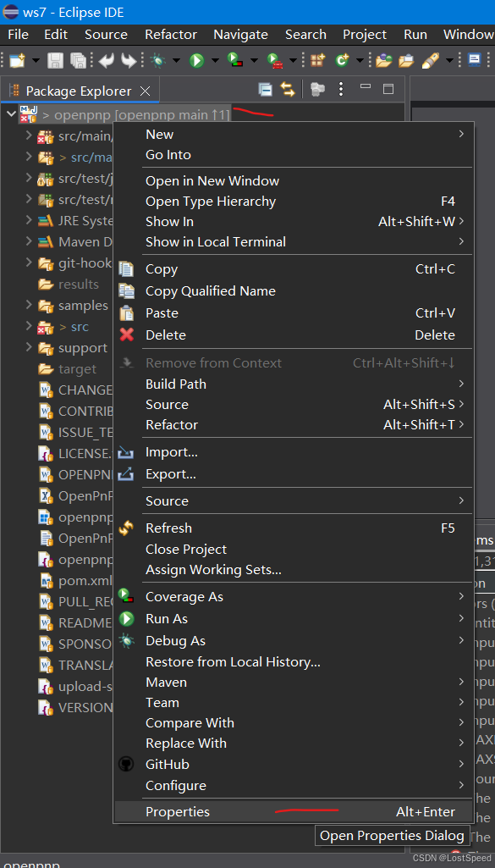Open the Refactor menu in menu bar
This screenshot has height=868, width=495.
(x=171, y=35)
